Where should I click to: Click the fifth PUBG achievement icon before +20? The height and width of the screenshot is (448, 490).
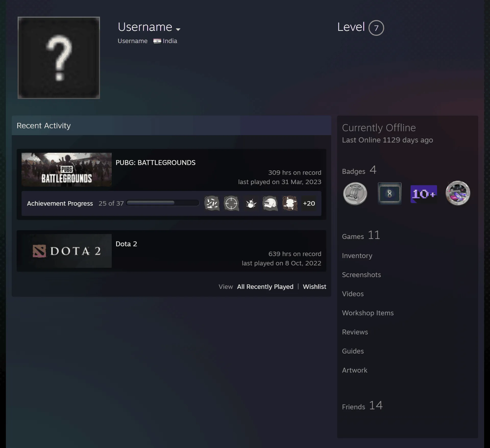(290, 203)
